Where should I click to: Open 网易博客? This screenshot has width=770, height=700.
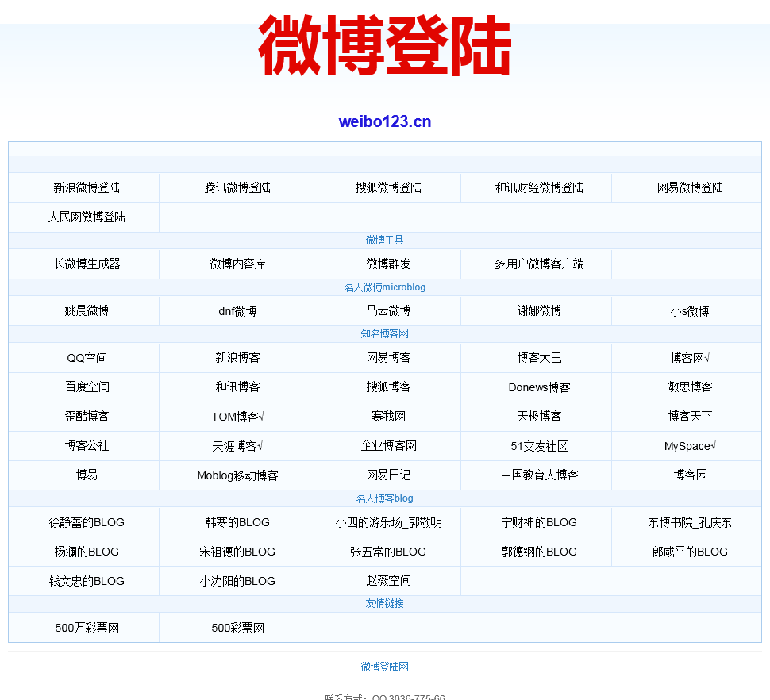pyautogui.click(x=388, y=358)
